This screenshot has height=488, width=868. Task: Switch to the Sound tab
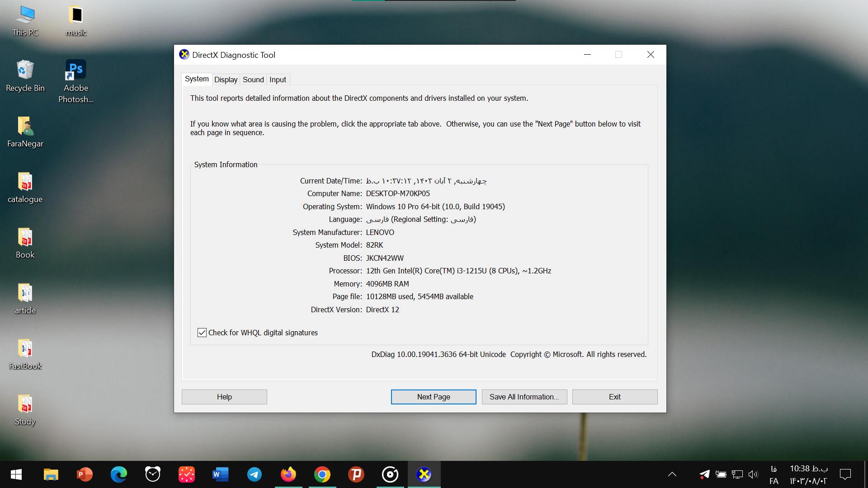[253, 79]
